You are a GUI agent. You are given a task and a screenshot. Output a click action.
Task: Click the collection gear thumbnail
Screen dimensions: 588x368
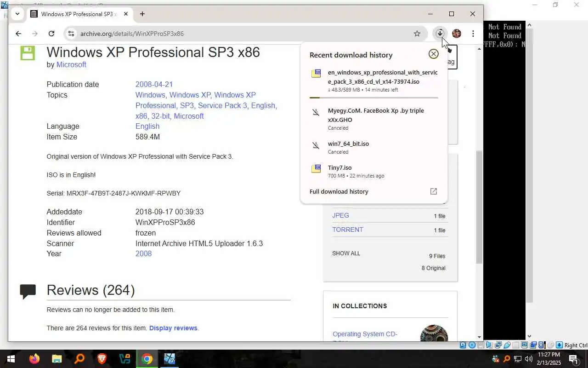pos(434,333)
